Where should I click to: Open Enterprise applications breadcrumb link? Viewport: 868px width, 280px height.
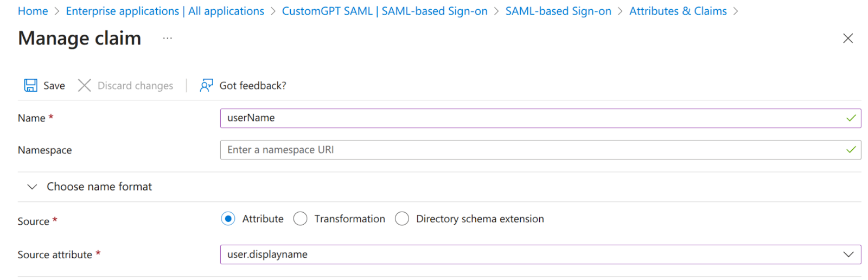pyautogui.click(x=165, y=11)
